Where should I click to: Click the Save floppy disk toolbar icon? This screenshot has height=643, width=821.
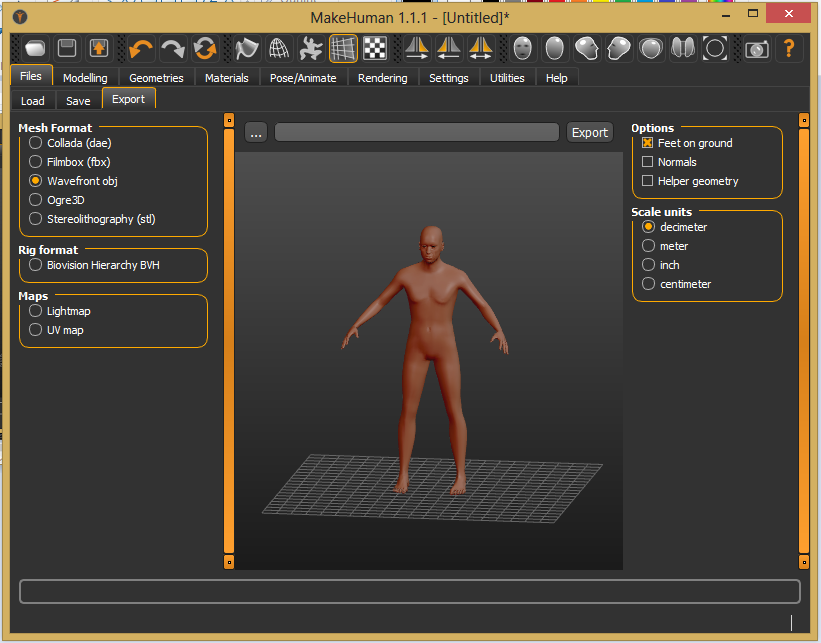click(67, 49)
